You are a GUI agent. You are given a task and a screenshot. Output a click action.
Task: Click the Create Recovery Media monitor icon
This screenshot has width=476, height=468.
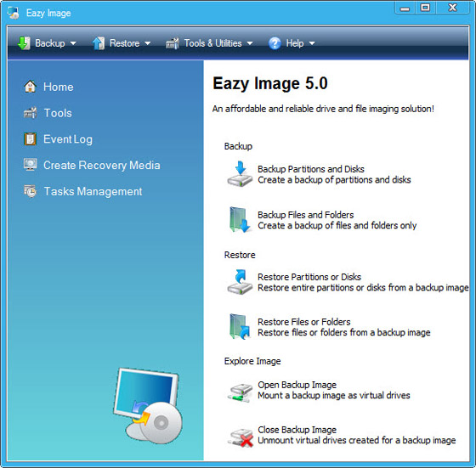[x=30, y=165]
